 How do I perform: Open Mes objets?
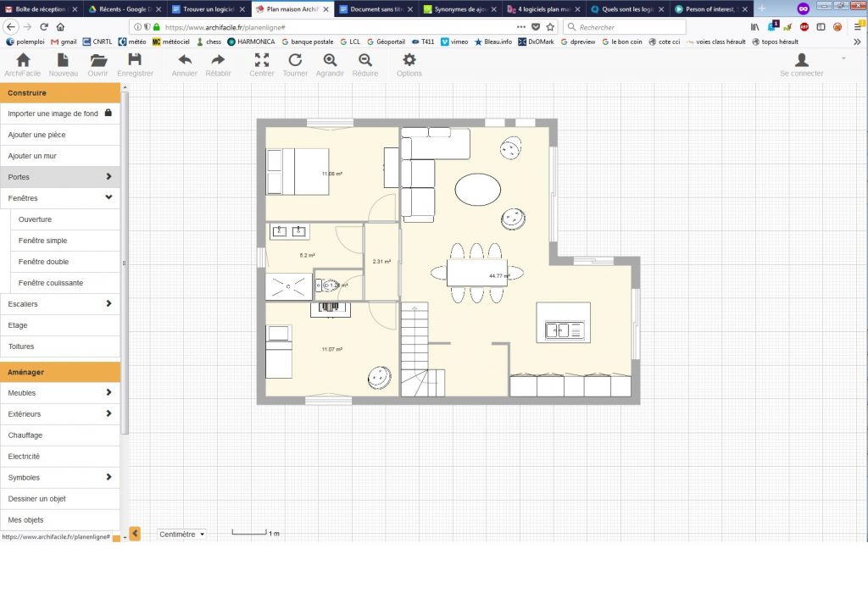(60, 520)
